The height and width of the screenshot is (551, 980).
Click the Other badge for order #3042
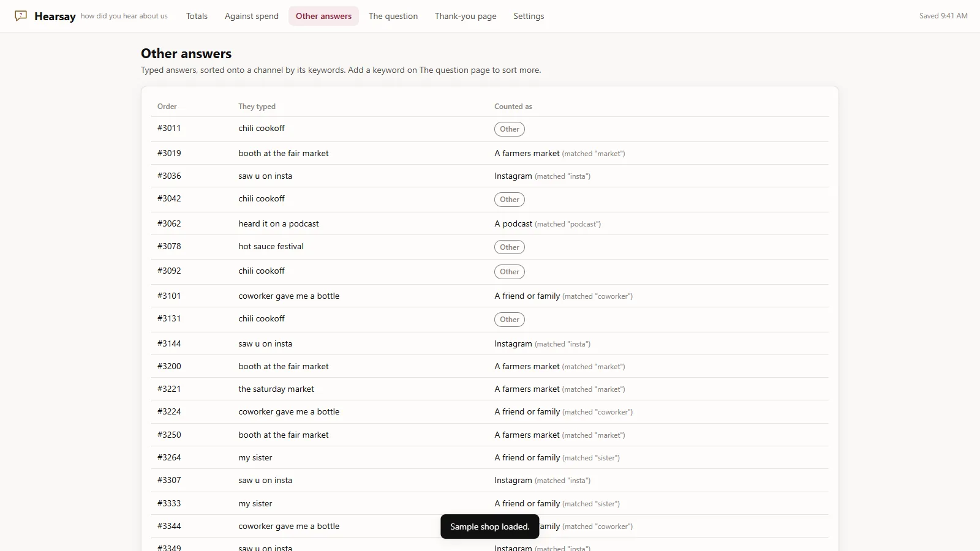click(510, 200)
